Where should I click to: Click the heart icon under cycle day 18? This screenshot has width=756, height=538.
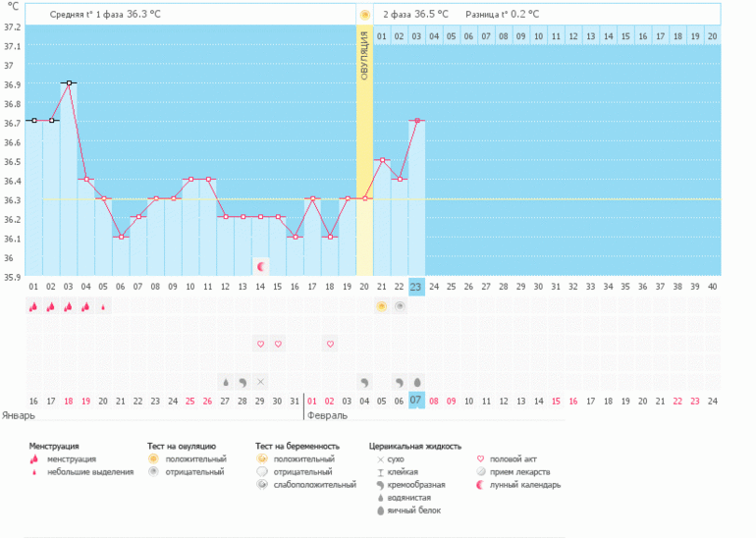click(x=330, y=345)
